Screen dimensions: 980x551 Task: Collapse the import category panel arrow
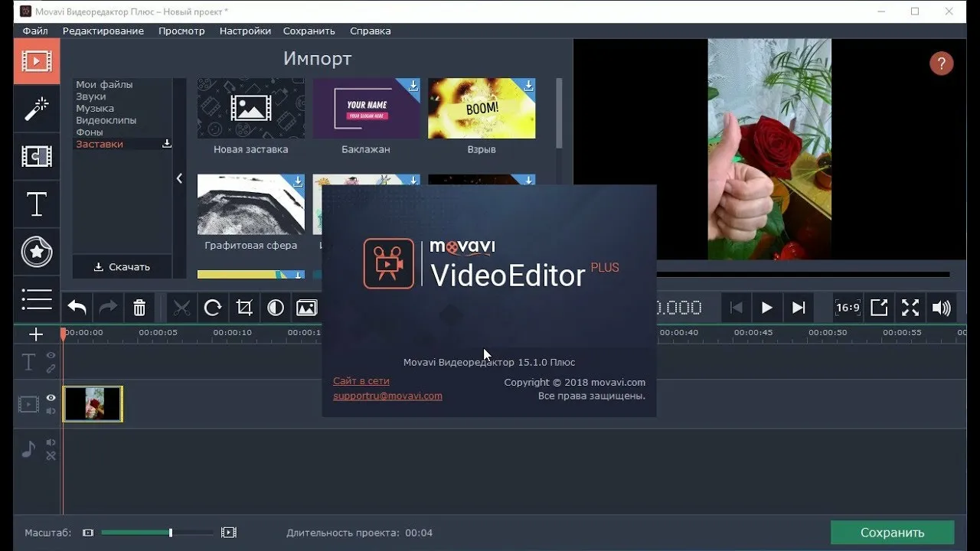[x=179, y=178]
